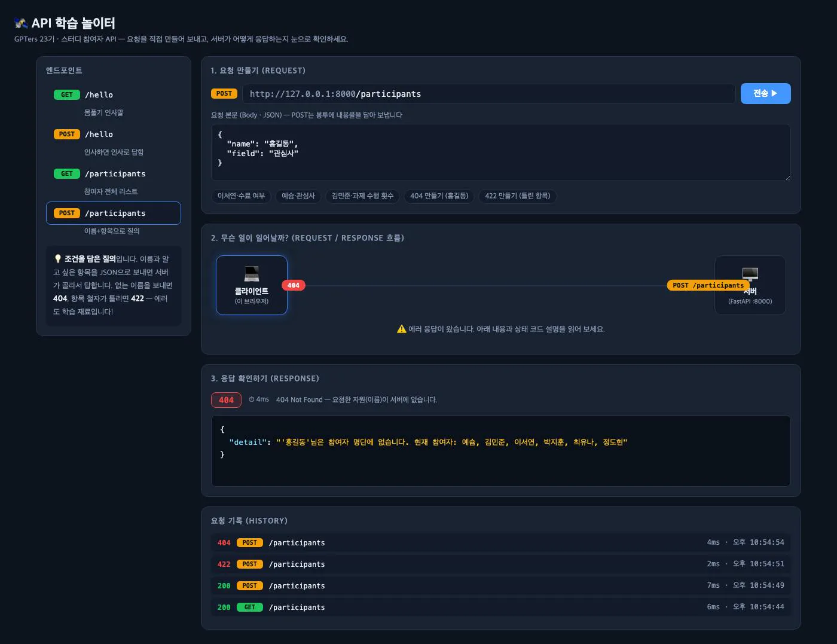Apply the 404 만들기 (홍길동) preset
Screen dimensions: 837x644
[439, 196]
